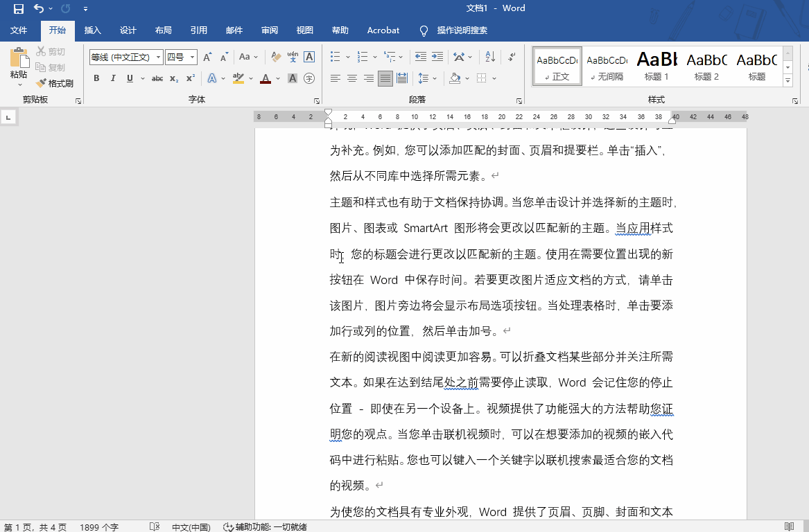Viewport: 809px width, 532px height.
Task: Select the Format Painter tool
Action: 55,82
